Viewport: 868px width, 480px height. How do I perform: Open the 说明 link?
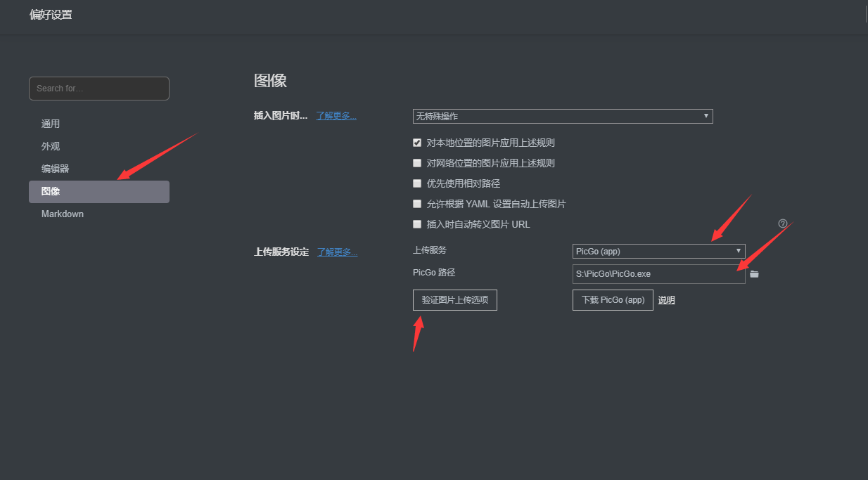click(x=666, y=300)
